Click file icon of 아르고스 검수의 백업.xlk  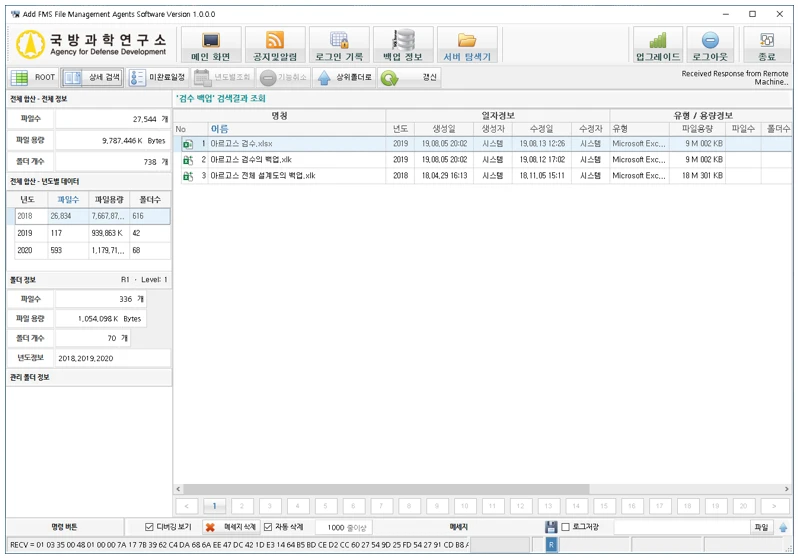tap(188, 160)
